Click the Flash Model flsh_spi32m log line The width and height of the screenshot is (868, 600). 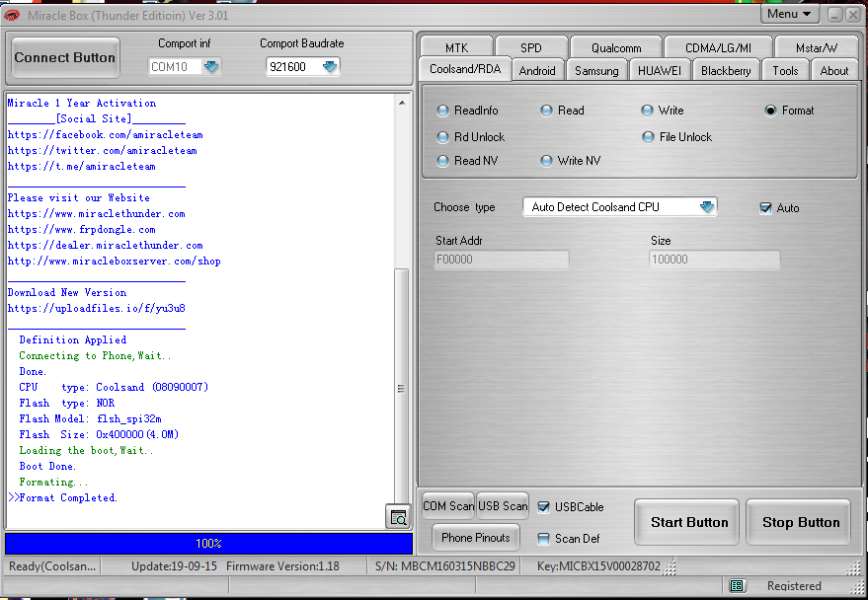90,419
